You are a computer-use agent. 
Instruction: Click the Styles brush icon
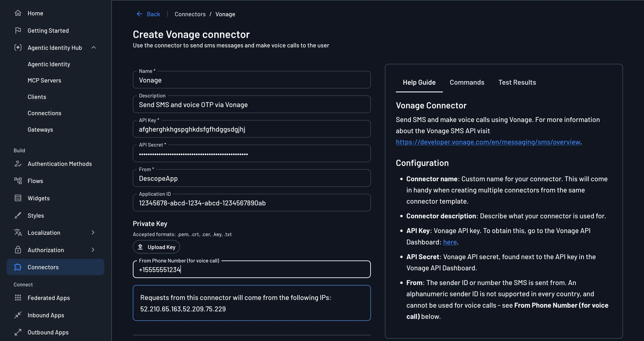click(18, 215)
